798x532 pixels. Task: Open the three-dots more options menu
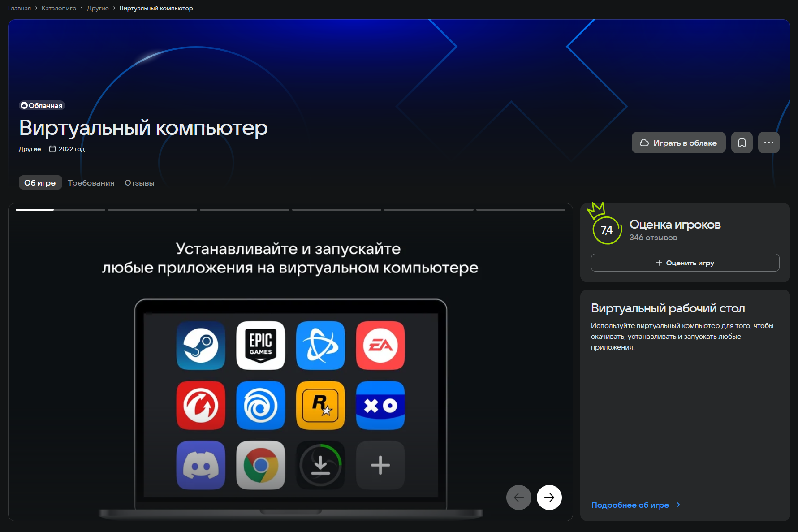769,143
